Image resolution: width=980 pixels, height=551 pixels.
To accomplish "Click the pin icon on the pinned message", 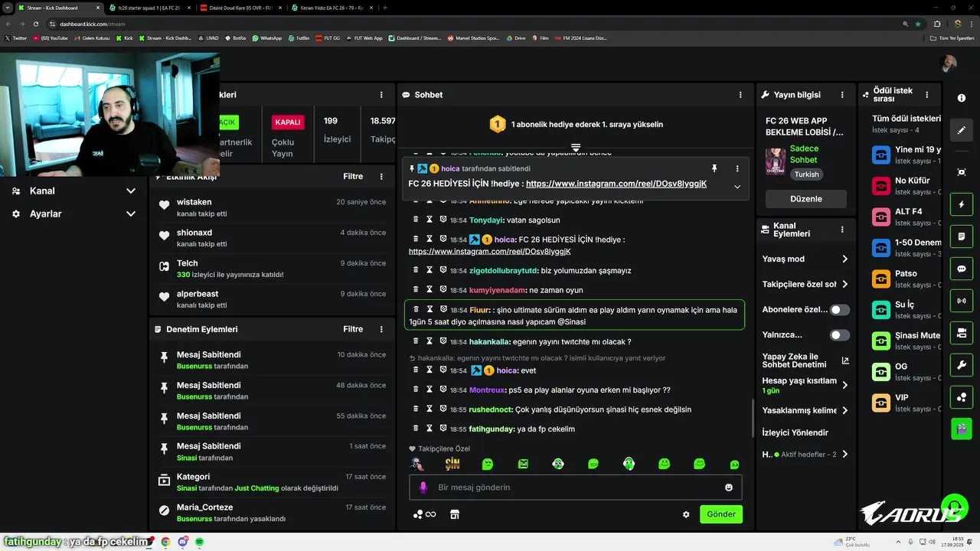I will pyautogui.click(x=714, y=168).
